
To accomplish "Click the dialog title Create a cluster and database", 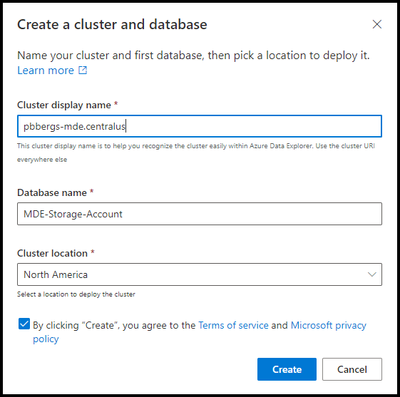I will point(112,25).
